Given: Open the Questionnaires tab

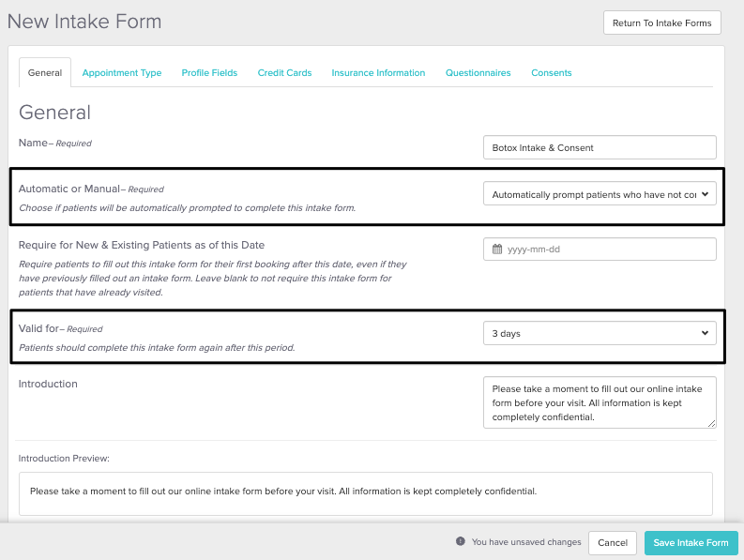Looking at the screenshot, I should [x=478, y=72].
